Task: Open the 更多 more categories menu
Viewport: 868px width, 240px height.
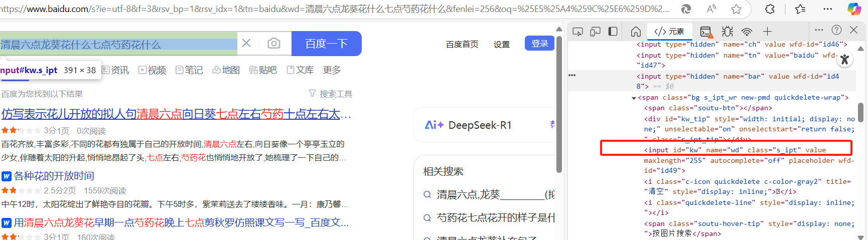Action: (332, 70)
